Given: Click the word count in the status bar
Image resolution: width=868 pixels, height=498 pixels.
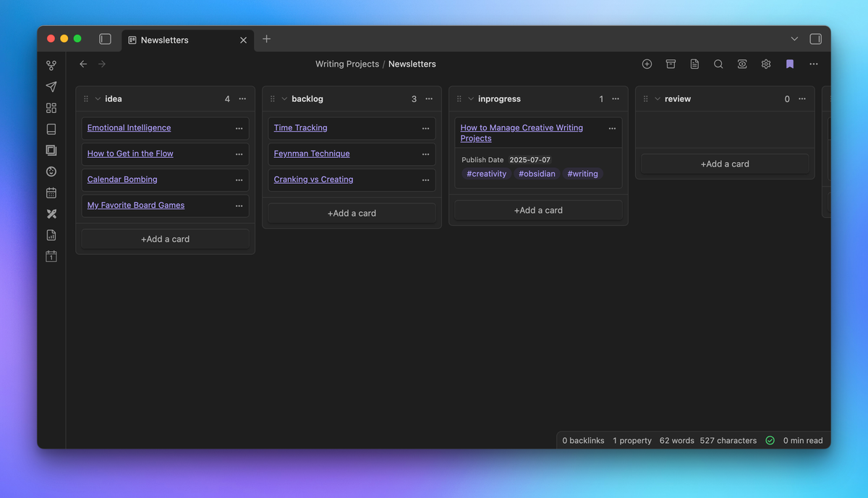Looking at the screenshot, I should click(x=676, y=440).
